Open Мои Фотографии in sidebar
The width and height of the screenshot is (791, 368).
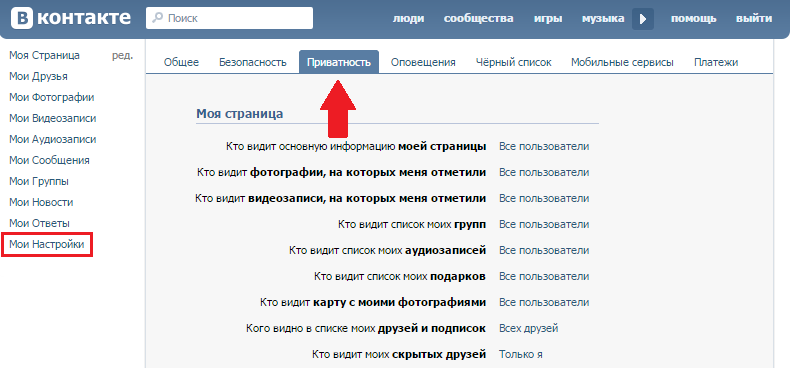[51, 97]
